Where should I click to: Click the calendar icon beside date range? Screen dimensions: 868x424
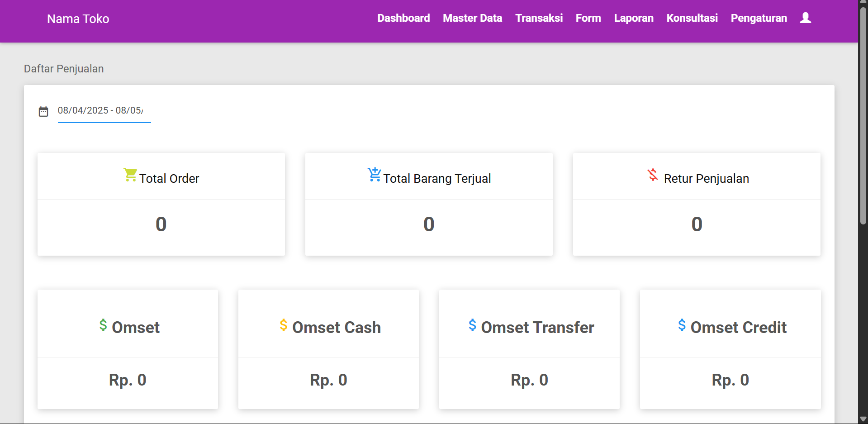click(x=43, y=111)
